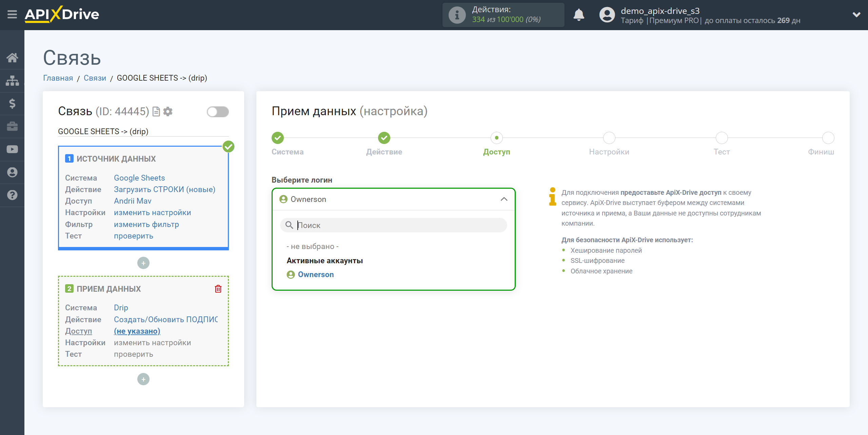The image size is (868, 435).
Task: Delete the data receiver block
Action: [x=218, y=289]
